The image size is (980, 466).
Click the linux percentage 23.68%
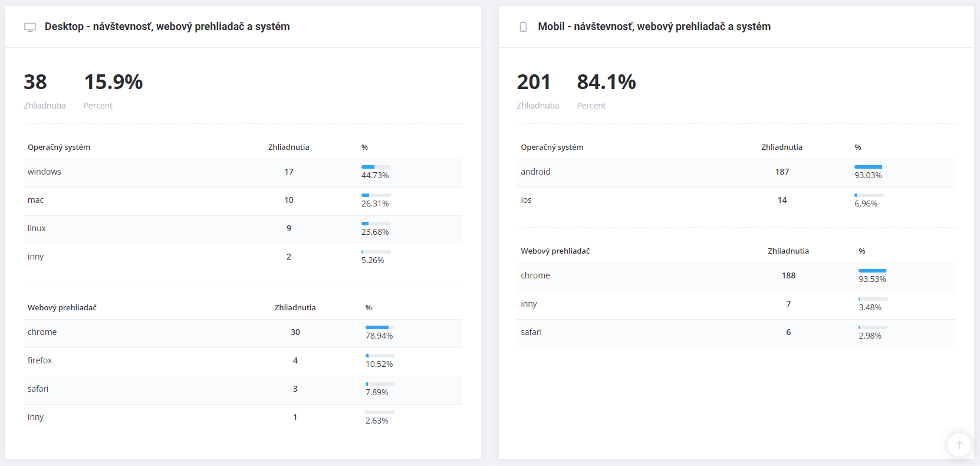375,232
